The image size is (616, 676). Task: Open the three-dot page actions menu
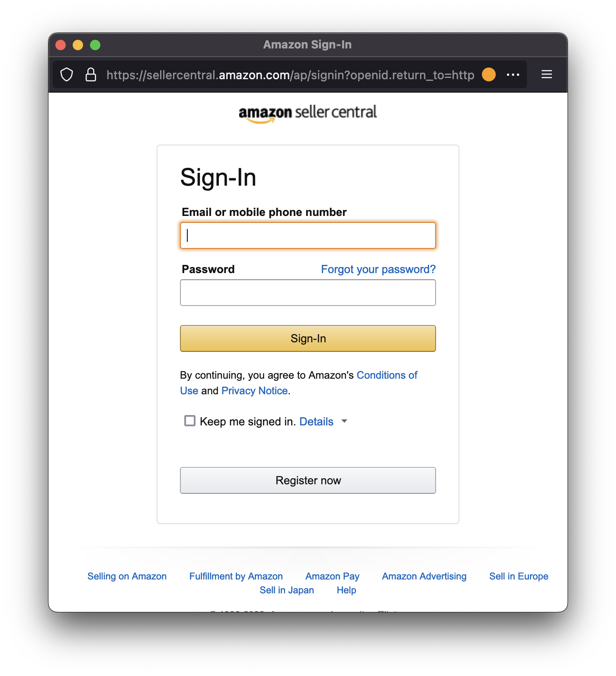click(x=513, y=74)
